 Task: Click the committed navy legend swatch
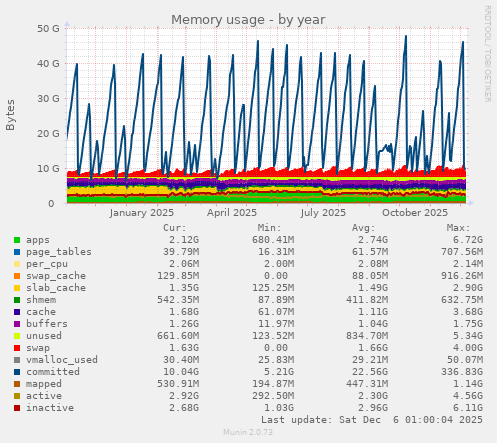[17, 372]
